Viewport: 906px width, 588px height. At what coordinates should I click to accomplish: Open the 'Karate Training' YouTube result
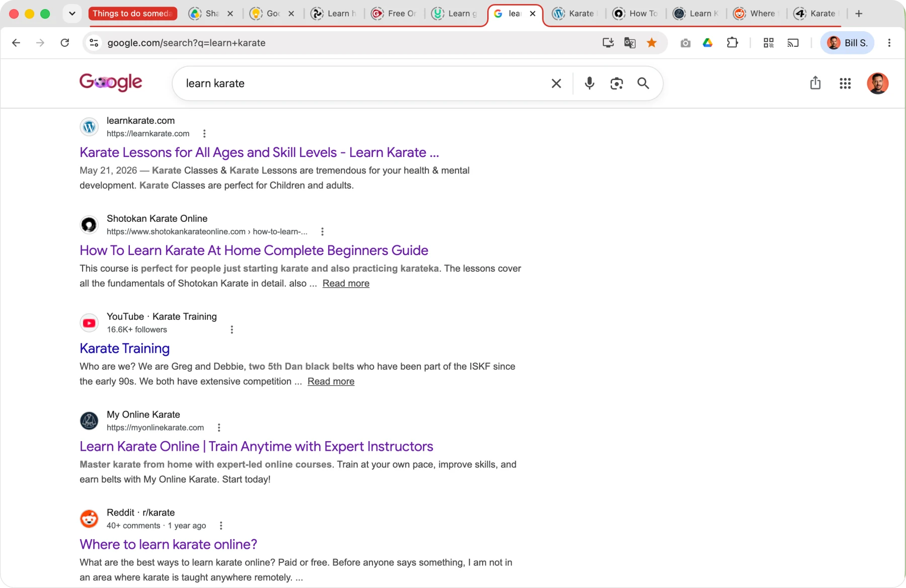(125, 349)
